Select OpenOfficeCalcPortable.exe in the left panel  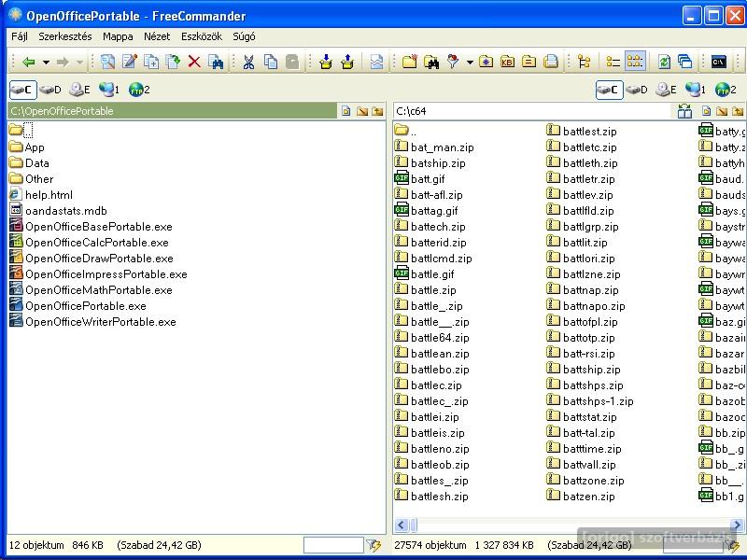coord(89,243)
